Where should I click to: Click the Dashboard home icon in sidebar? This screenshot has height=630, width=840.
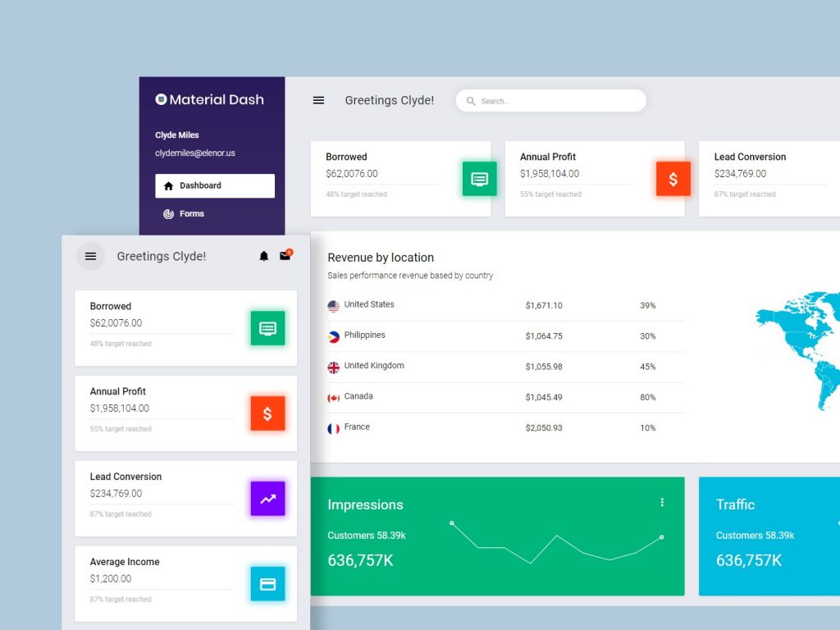point(169,186)
